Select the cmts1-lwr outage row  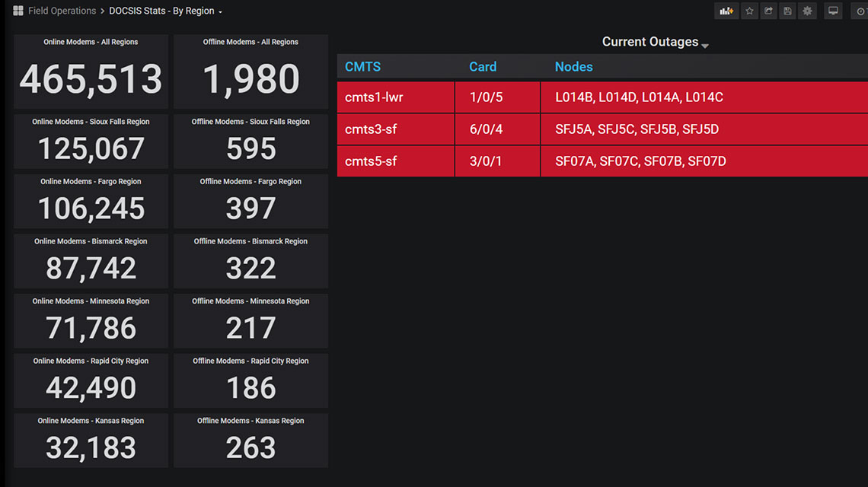(x=374, y=97)
